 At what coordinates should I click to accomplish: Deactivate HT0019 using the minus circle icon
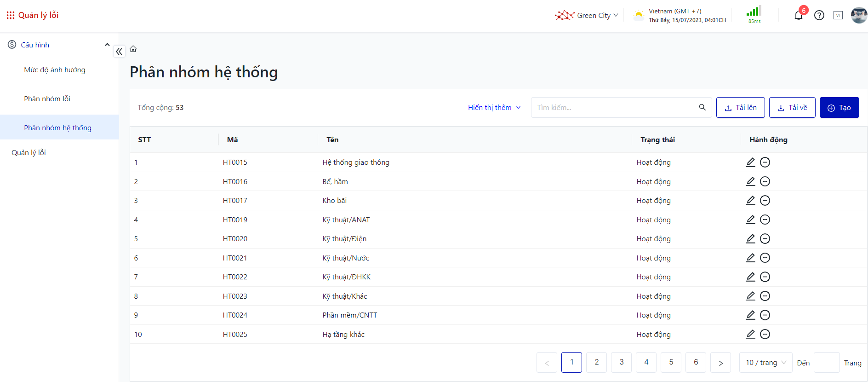point(765,220)
